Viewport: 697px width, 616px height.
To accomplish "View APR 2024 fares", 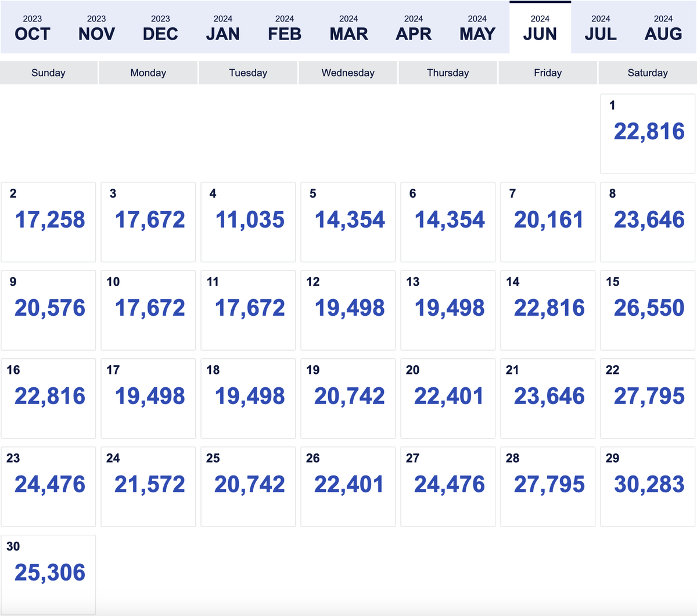I will 414,26.
